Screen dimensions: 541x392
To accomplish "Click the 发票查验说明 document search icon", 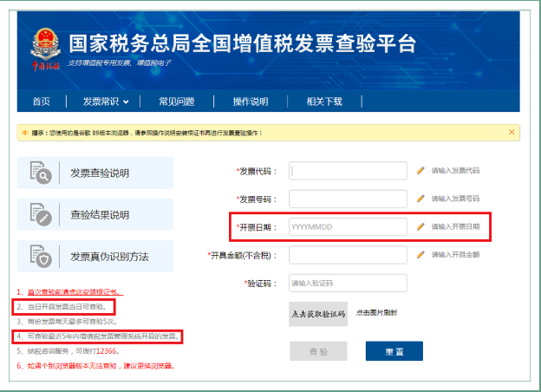I will (x=41, y=173).
